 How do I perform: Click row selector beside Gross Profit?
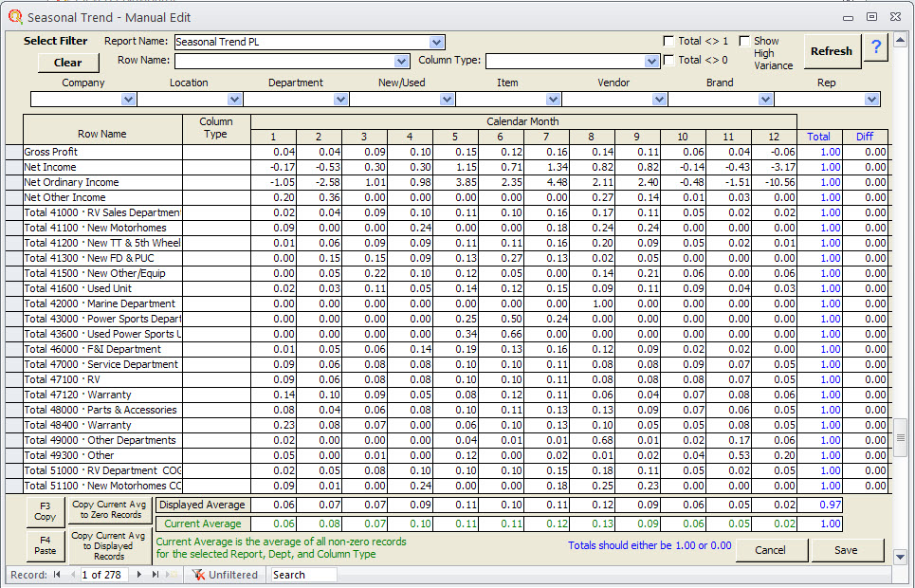[14, 152]
